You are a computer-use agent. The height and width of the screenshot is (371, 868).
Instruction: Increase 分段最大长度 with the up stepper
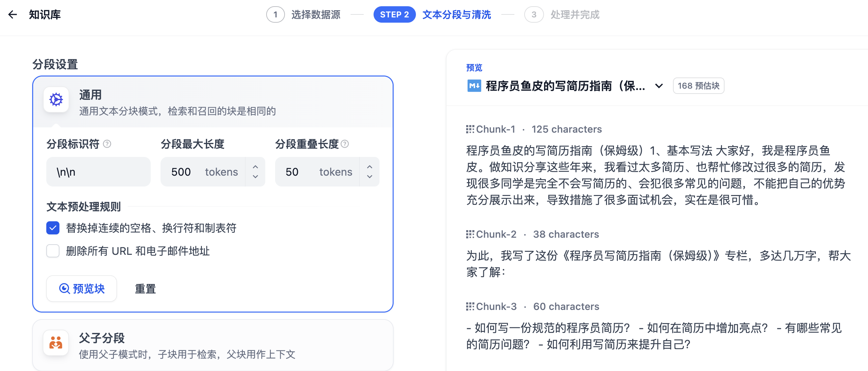255,167
